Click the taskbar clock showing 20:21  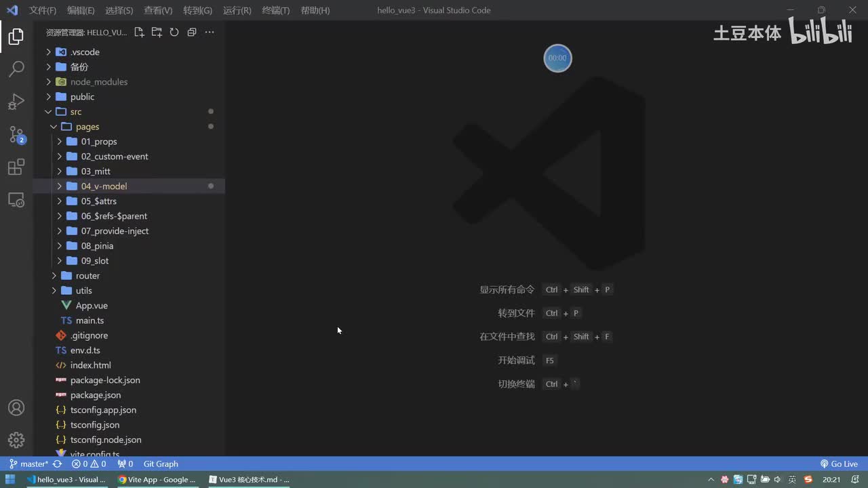(831, 480)
